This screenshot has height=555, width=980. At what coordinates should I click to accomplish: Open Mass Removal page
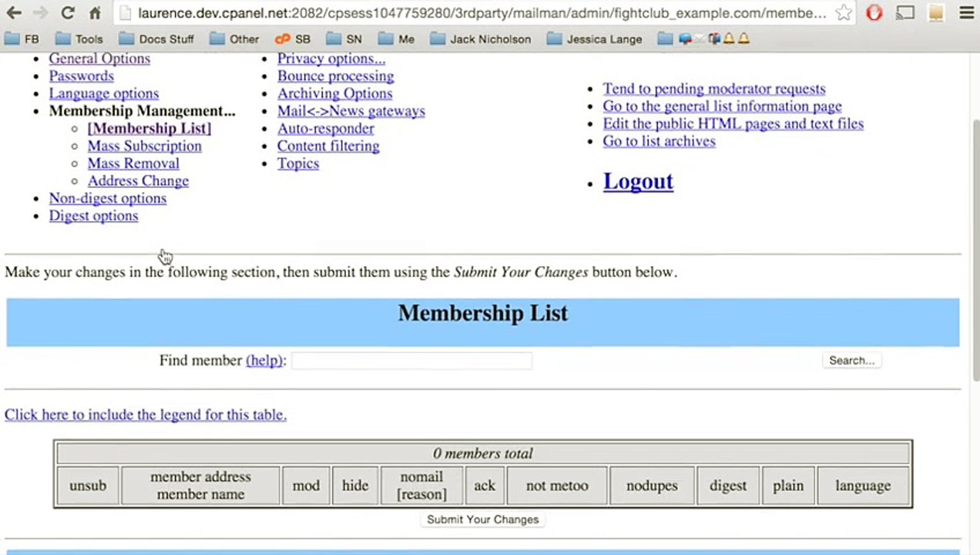[133, 163]
